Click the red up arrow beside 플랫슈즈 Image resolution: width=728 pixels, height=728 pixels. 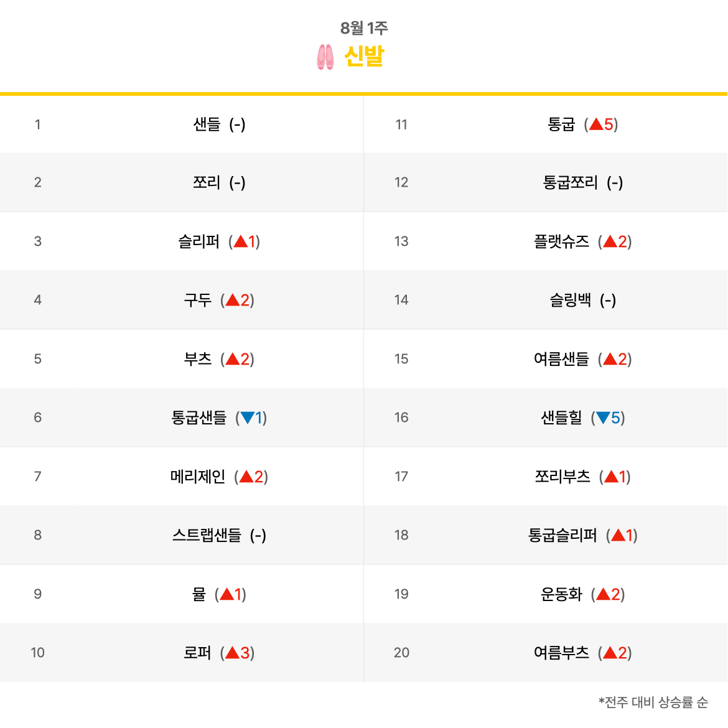[x=610, y=241]
